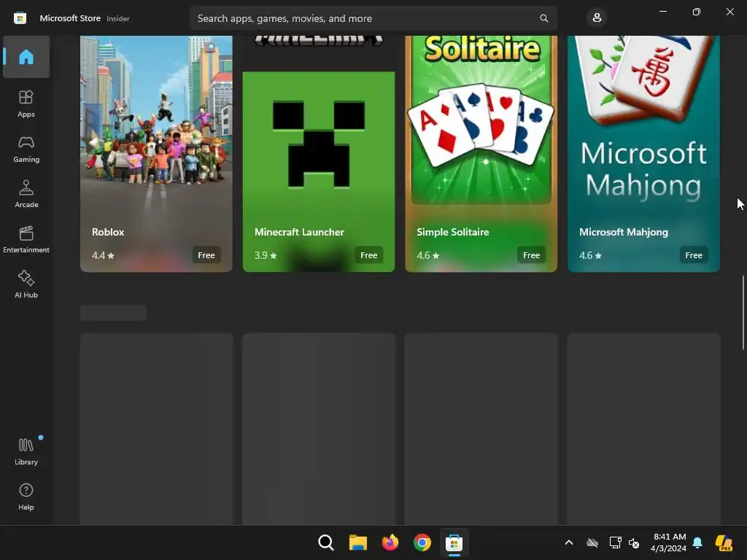Open the notifications bell icon
The image size is (747, 560).
pyautogui.click(x=697, y=542)
